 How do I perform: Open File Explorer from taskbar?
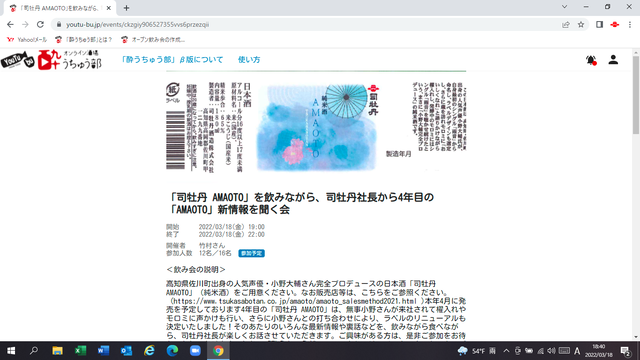pos(57,351)
